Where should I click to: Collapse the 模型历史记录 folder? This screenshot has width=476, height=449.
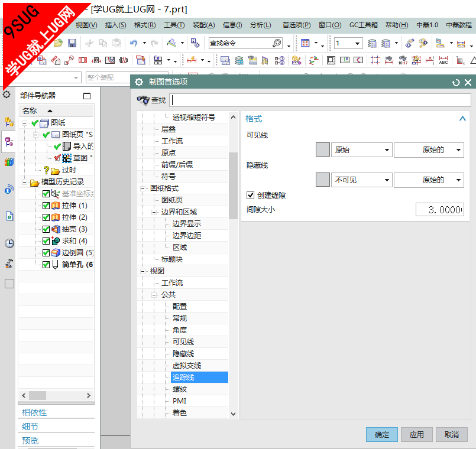point(25,182)
